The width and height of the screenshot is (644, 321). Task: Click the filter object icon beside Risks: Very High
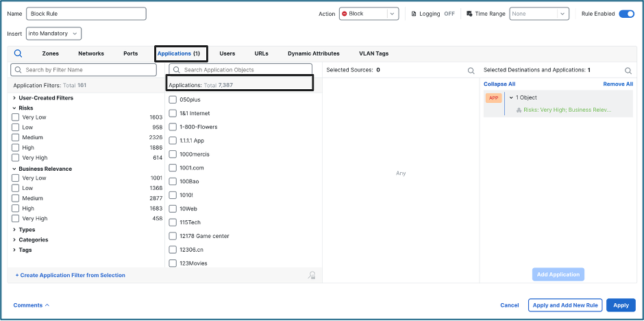pyautogui.click(x=519, y=110)
